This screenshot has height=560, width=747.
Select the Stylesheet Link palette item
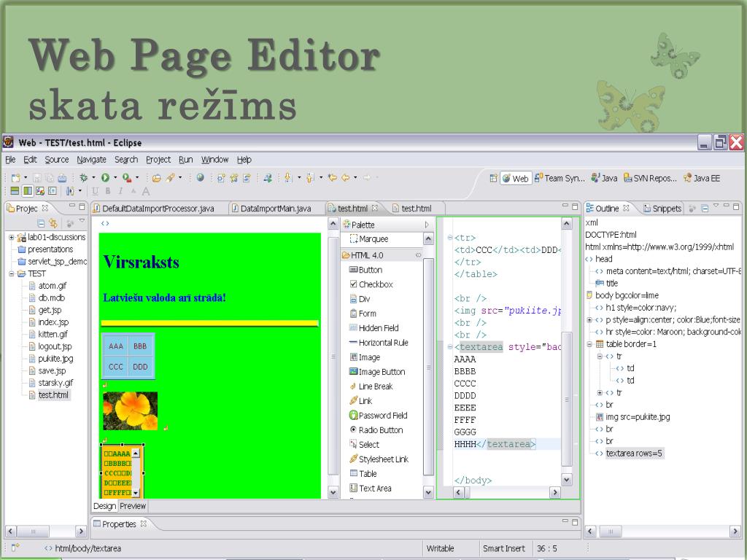coord(379,459)
